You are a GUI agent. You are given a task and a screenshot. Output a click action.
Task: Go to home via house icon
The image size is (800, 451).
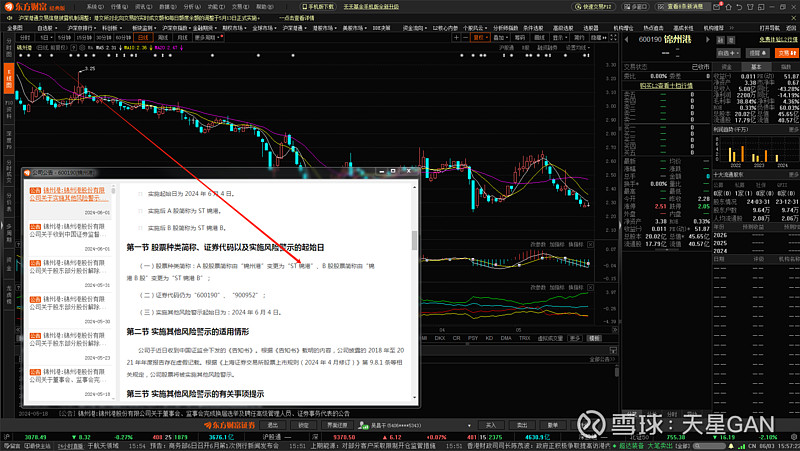coord(729,7)
